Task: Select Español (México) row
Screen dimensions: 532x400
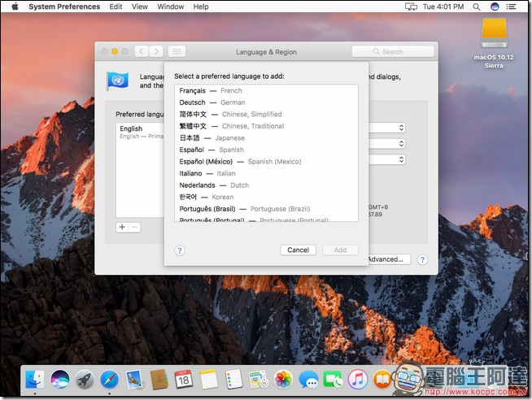Action: (266, 162)
